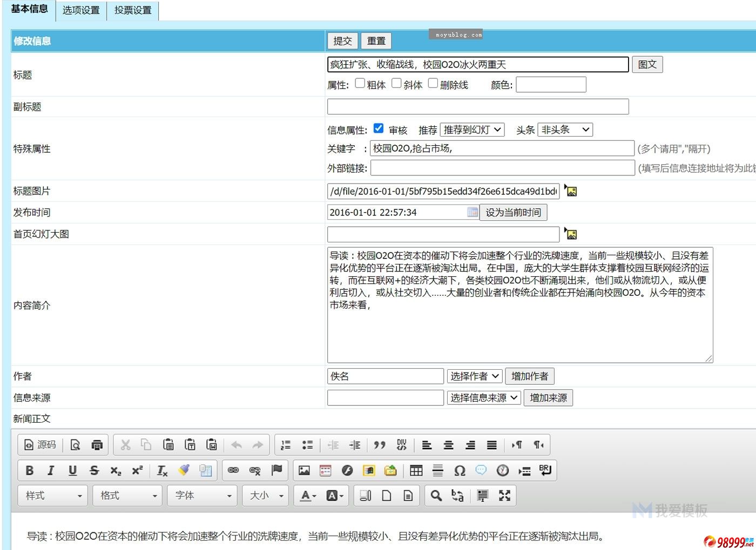756x550 pixels.
Task: Select the homepage slide image icon
Action: click(x=571, y=234)
